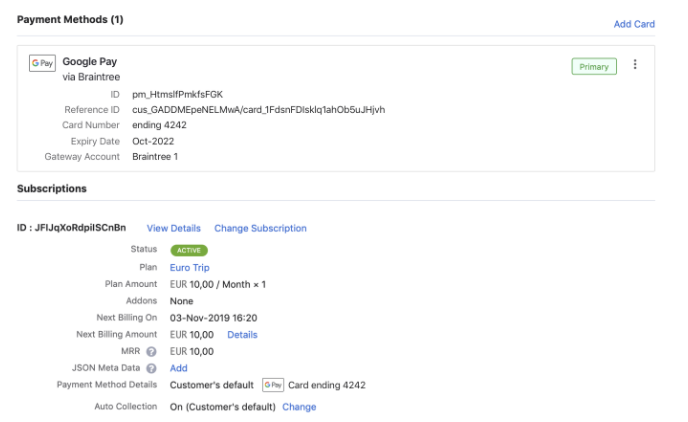Click the next billing date 03-Nov-2019

pyautogui.click(x=214, y=317)
